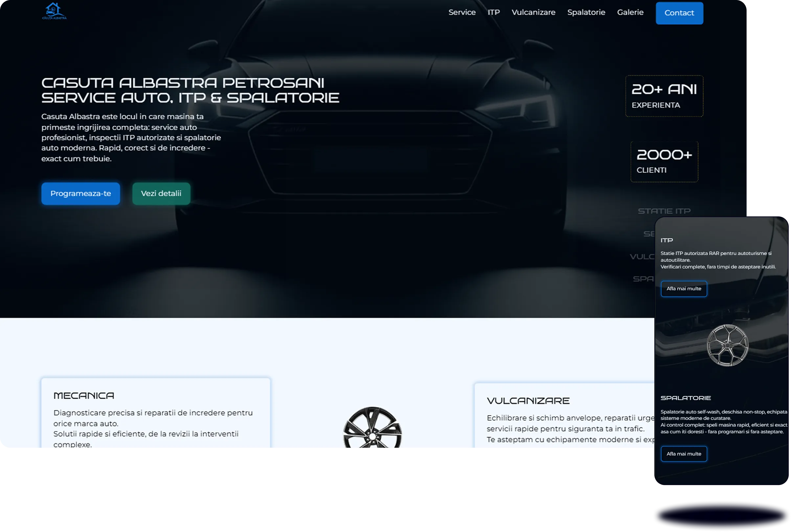The height and width of the screenshot is (532, 792).
Task: Open the Vulcanizare navigation link
Action: tap(533, 12)
